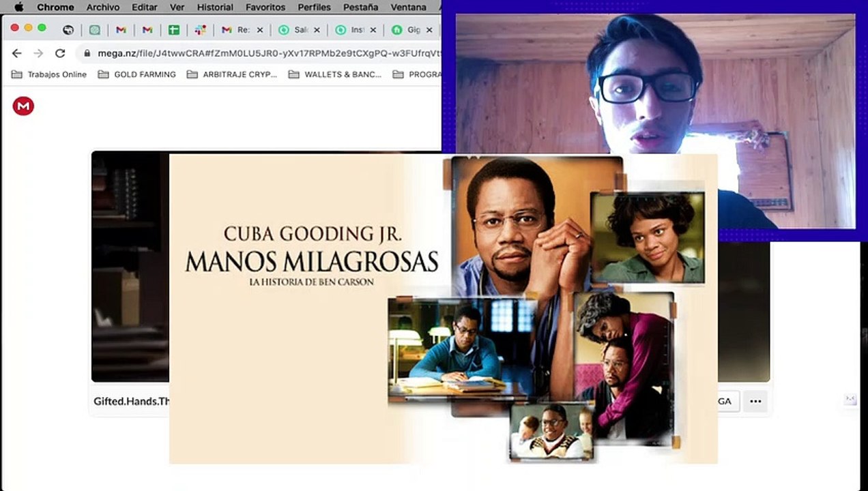Image resolution: width=868 pixels, height=491 pixels.
Task: Switch to the 'Inst' tab
Action: (x=350, y=30)
